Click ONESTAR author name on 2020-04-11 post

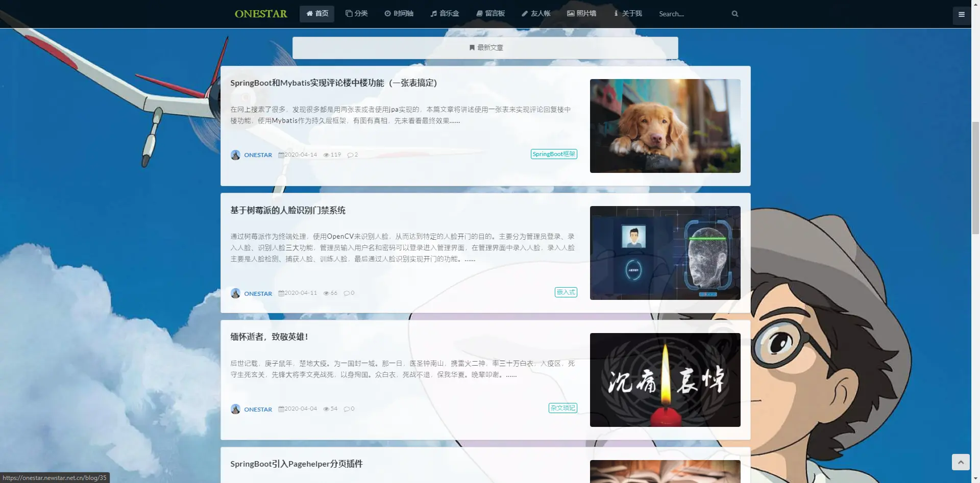pyautogui.click(x=258, y=294)
